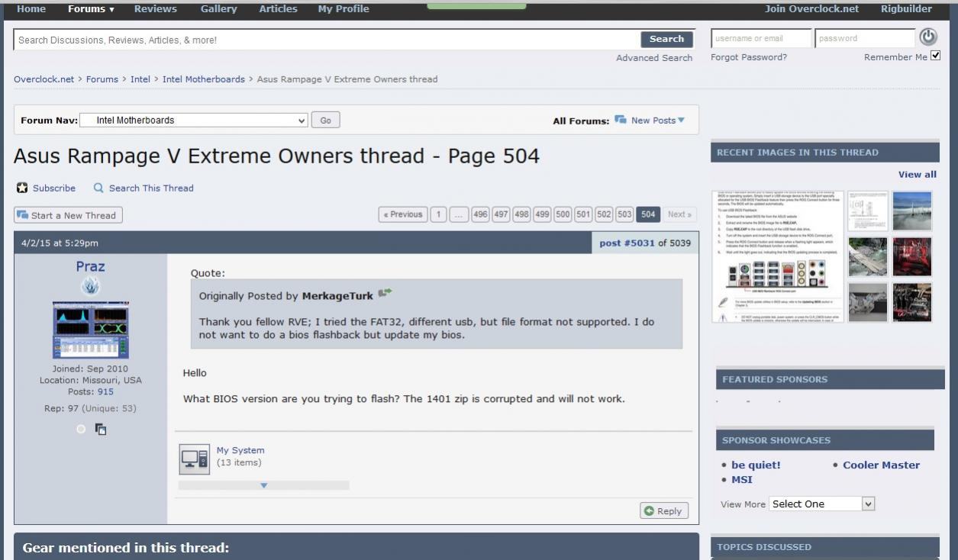Open the Praz username link
The height and width of the screenshot is (560, 958).
tap(90, 266)
